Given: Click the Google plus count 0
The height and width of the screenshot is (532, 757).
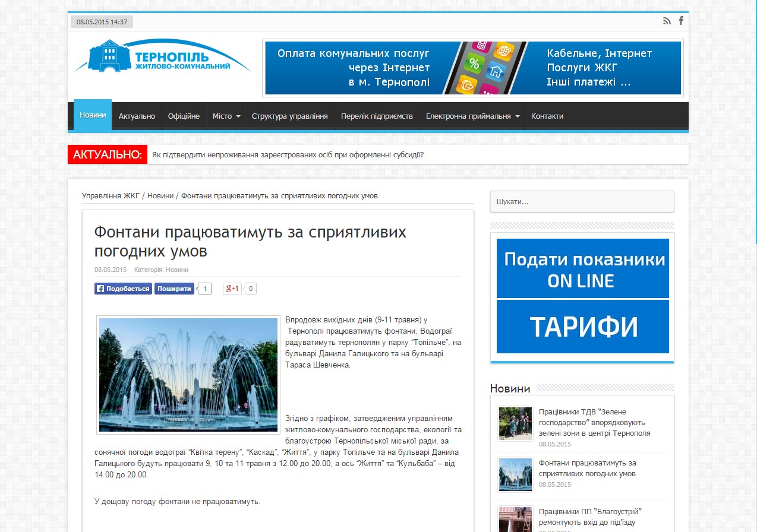Looking at the screenshot, I should 250,289.
